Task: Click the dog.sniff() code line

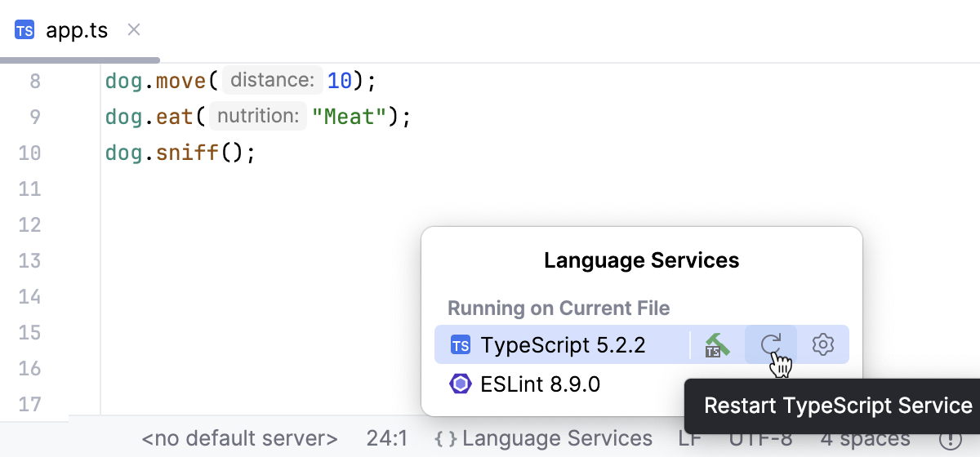Action: pos(180,153)
